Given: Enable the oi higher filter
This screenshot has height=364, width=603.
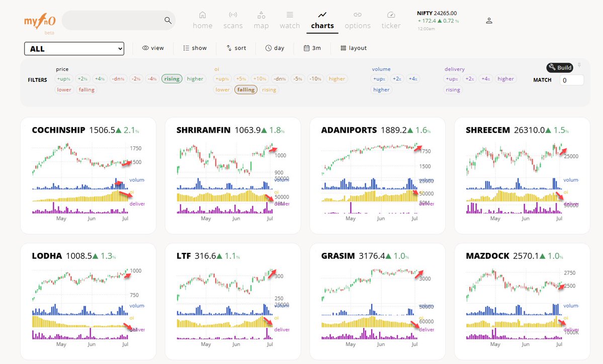Looking at the screenshot, I should (337, 79).
